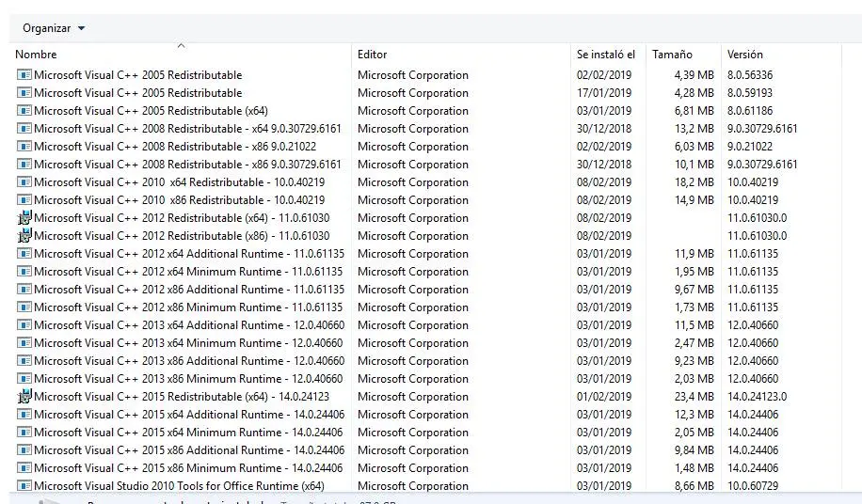Click icon of 2010 x64 Redistributable 10.0.40219
Screen dimensions: 862x504
click(24, 182)
